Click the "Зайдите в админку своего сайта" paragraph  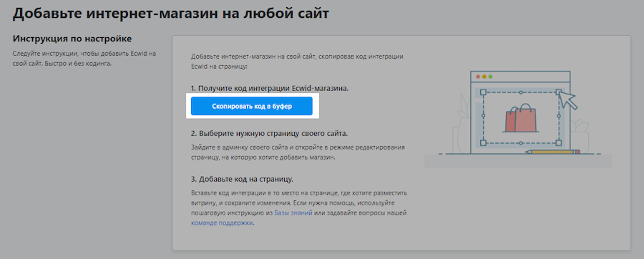point(298,152)
